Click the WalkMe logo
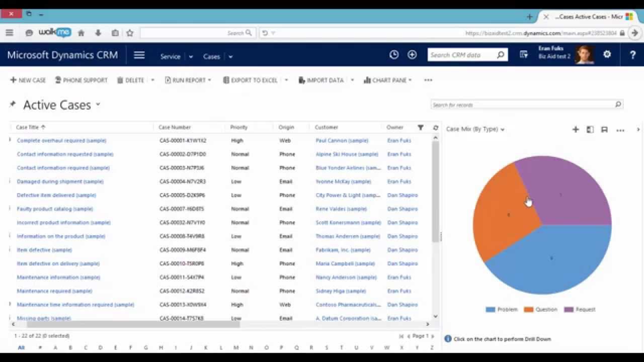The height and width of the screenshot is (362, 644). (x=55, y=33)
